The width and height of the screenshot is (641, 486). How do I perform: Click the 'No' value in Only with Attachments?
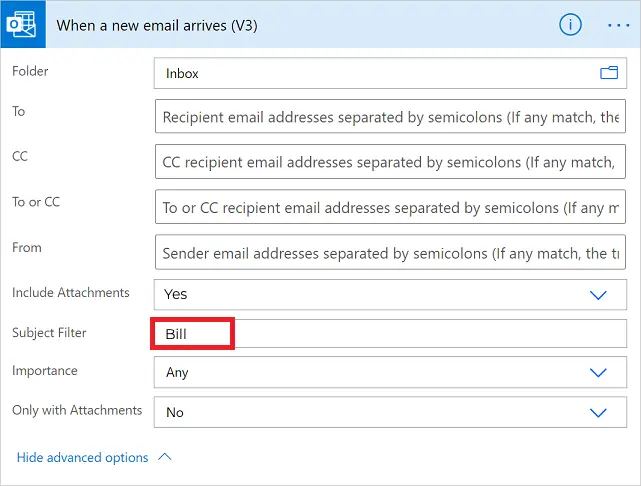[175, 412]
